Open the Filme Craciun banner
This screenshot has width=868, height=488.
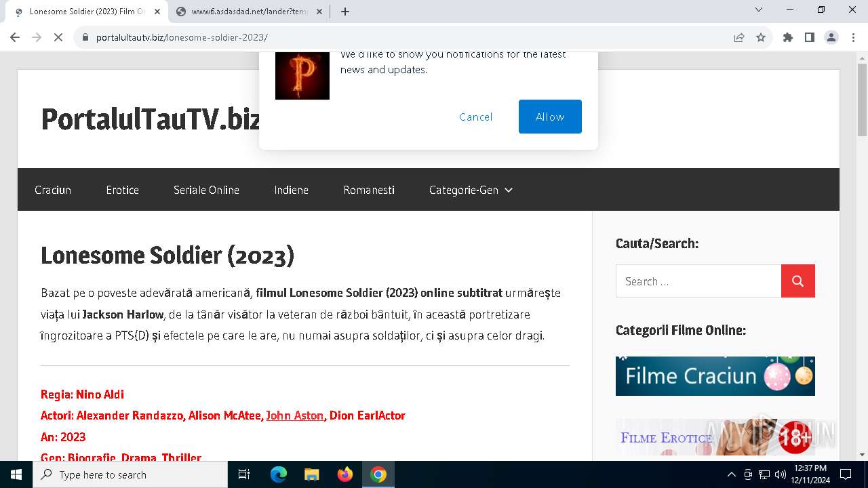click(715, 376)
